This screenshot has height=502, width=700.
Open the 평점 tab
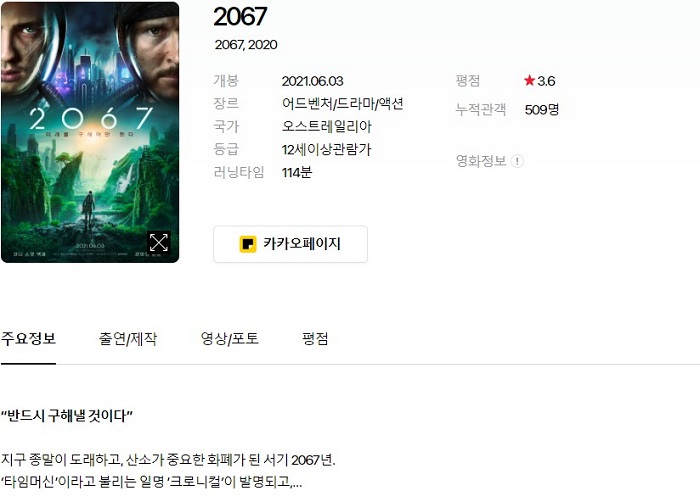[315, 339]
